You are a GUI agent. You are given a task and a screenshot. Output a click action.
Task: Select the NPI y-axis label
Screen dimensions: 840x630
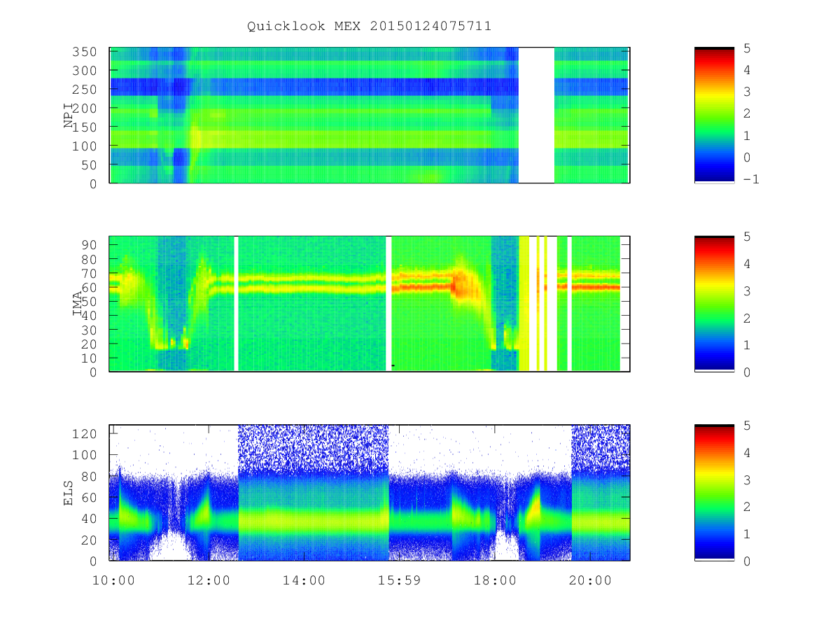point(69,115)
